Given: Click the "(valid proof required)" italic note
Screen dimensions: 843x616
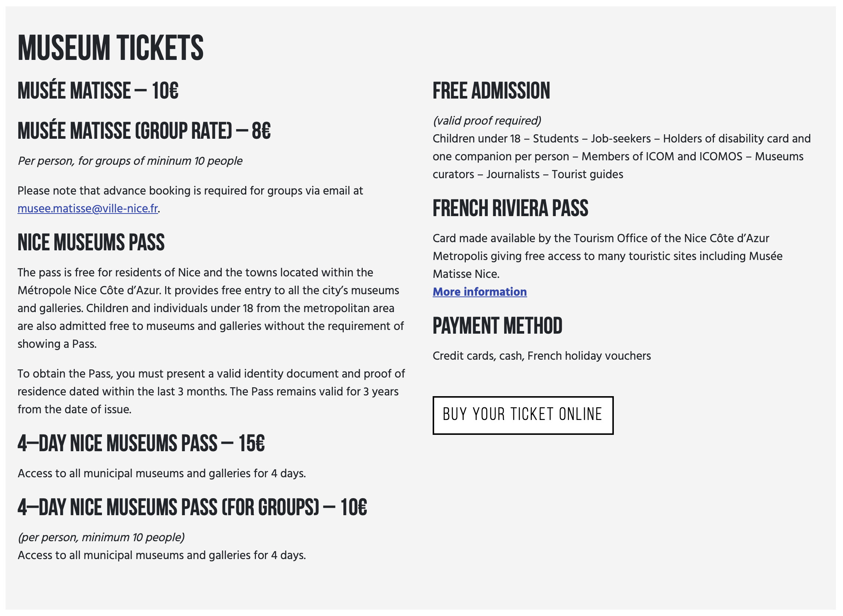Looking at the screenshot, I should 487,121.
